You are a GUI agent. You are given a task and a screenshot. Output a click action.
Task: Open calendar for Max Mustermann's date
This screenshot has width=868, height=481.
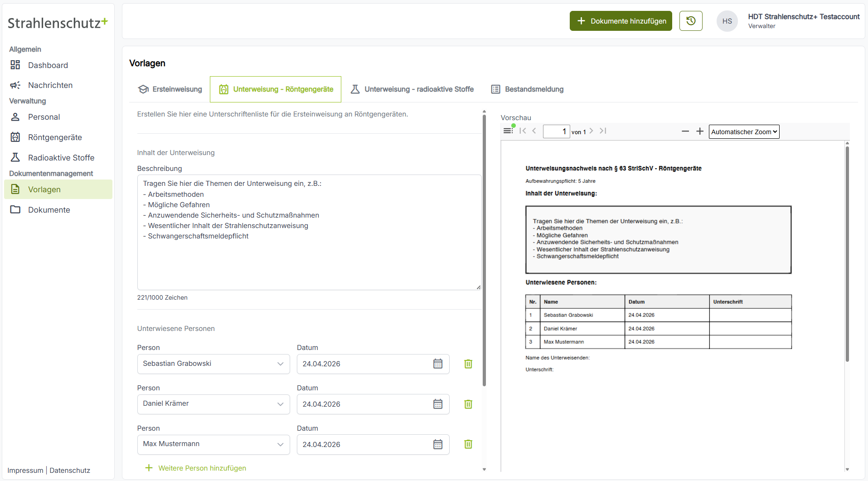[438, 445]
